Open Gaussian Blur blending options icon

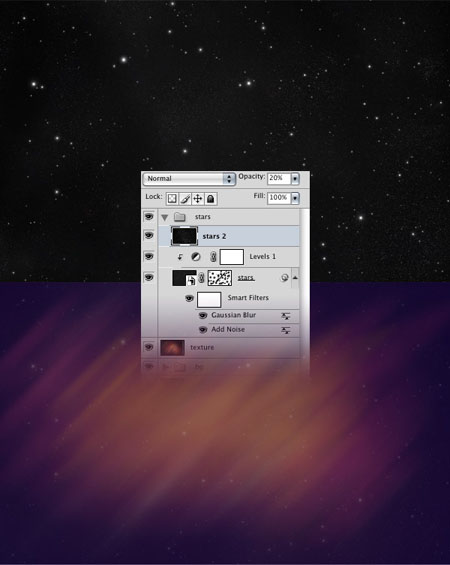pos(285,316)
